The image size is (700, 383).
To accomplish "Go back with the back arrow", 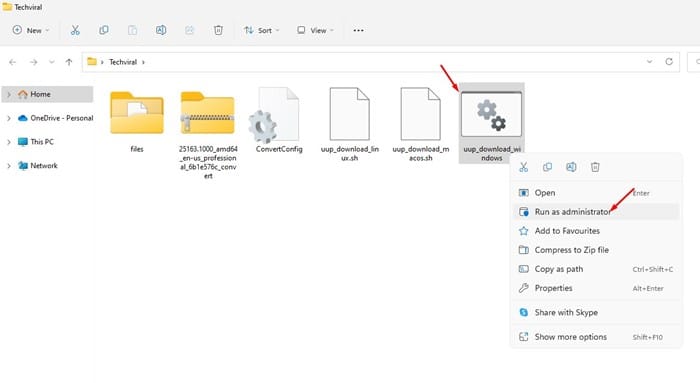I will coord(12,62).
